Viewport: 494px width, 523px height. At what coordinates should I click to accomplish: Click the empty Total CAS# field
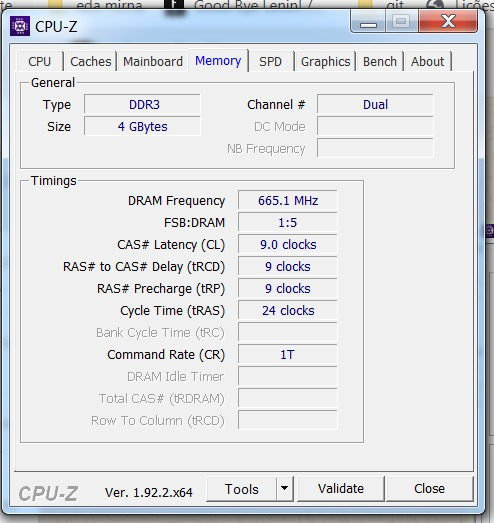[288, 399]
